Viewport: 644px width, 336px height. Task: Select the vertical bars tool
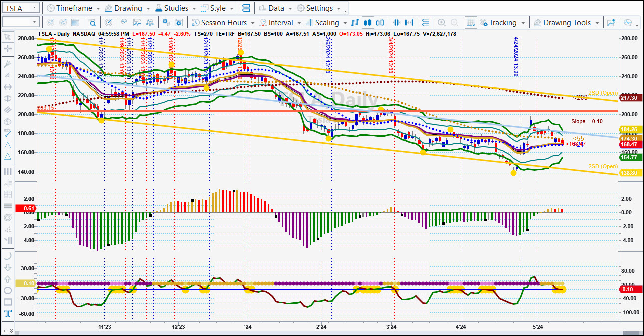tap(7, 171)
